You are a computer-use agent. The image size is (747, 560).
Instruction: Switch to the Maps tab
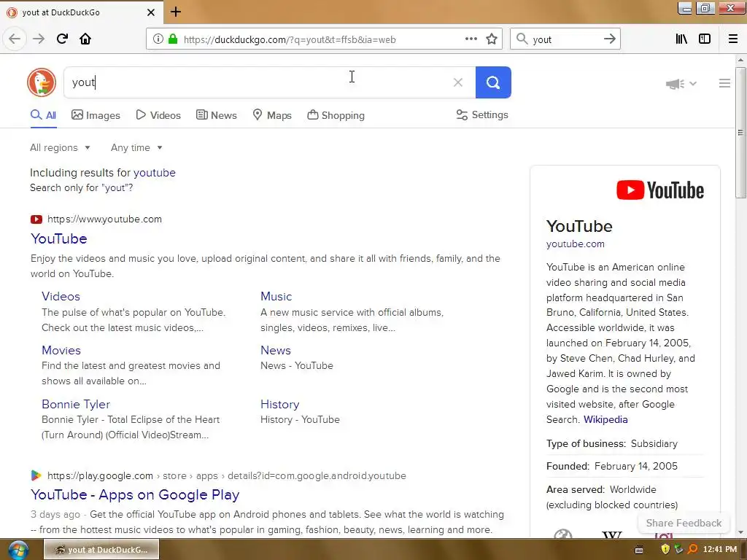(271, 115)
